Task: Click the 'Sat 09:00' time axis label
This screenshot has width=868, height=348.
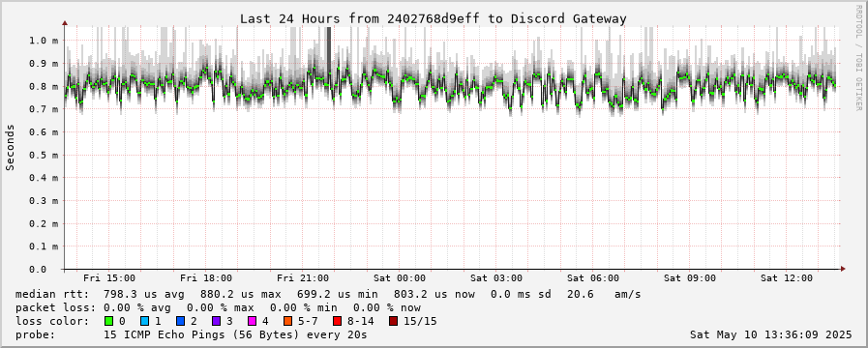Action: click(x=690, y=278)
